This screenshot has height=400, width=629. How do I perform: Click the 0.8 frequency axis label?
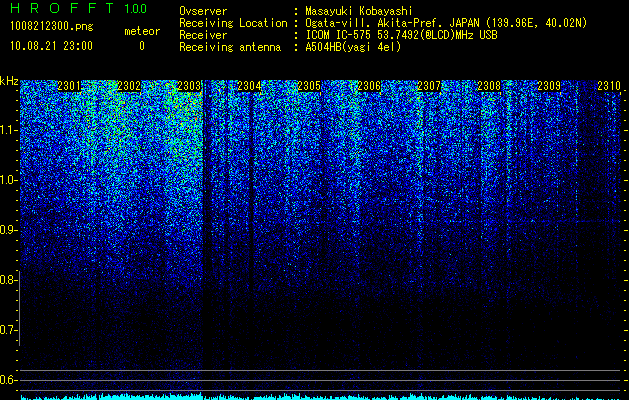[8, 280]
